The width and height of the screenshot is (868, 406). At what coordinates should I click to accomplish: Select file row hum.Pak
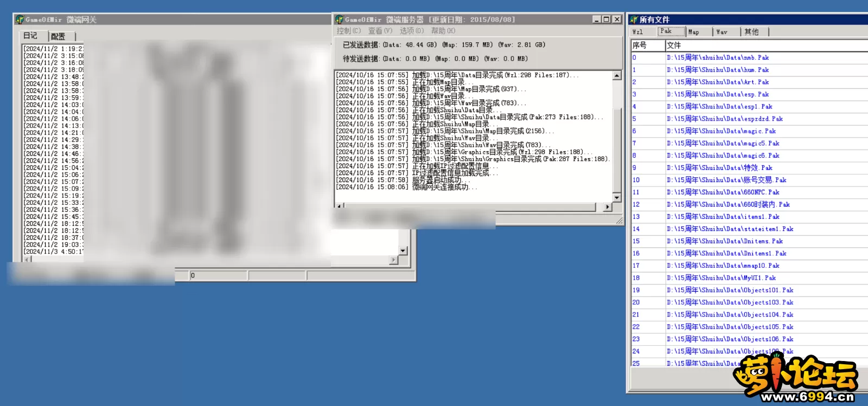pos(749,70)
